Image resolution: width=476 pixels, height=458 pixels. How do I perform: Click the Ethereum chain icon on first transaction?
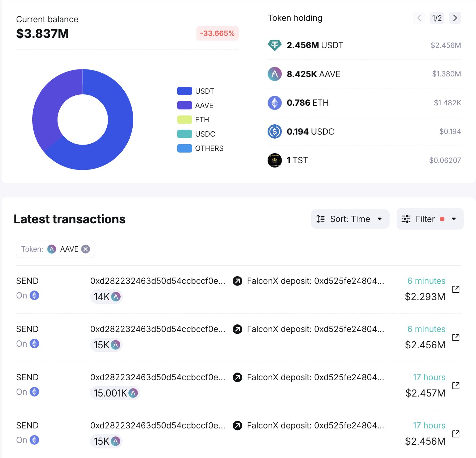pos(35,295)
